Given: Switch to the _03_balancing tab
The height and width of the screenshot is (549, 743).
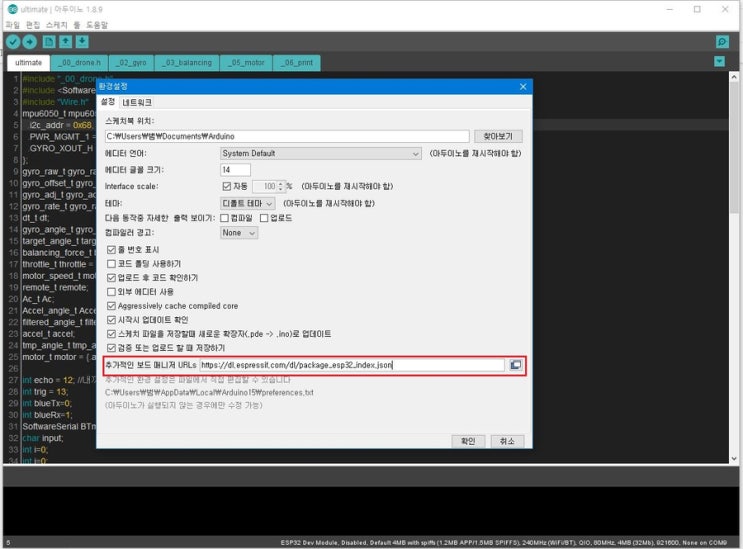Looking at the screenshot, I should point(187,63).
